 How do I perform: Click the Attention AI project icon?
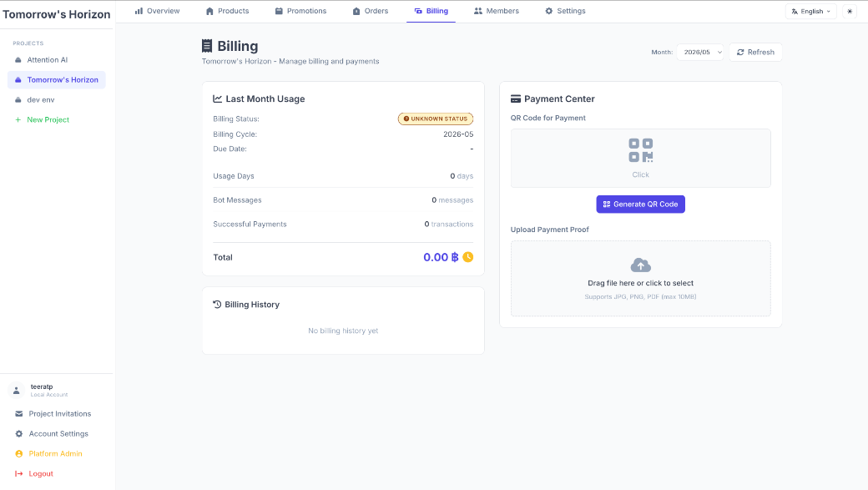(x=18, y=60)
